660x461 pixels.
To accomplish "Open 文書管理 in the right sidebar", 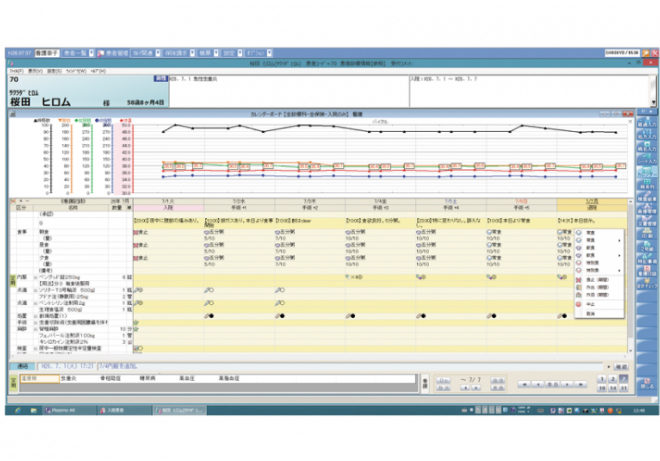I will (647, 221).
